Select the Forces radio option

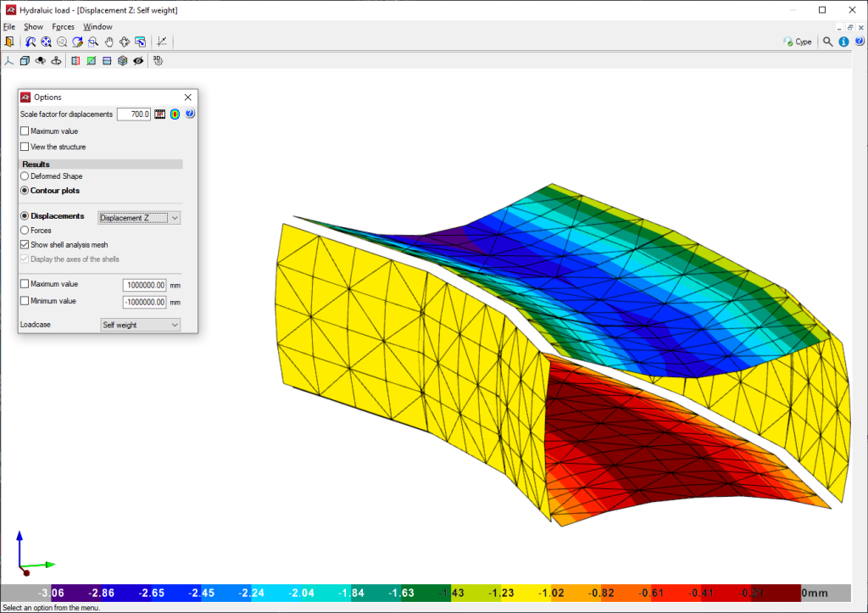pos(25,231)
